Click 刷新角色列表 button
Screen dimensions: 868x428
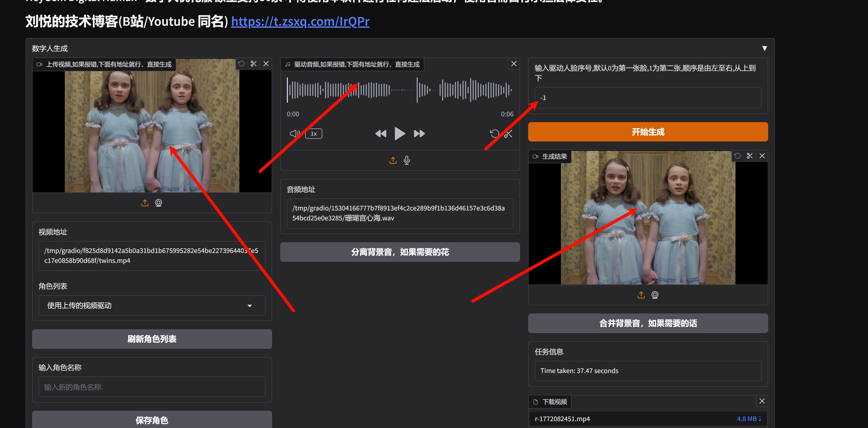click(152, 339)
